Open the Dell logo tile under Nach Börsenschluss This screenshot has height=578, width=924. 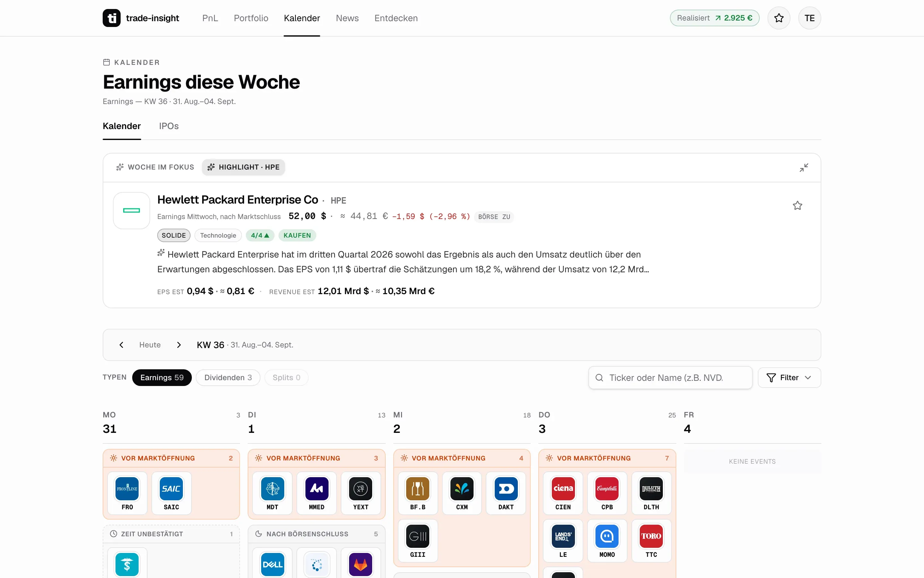(272, 563)
